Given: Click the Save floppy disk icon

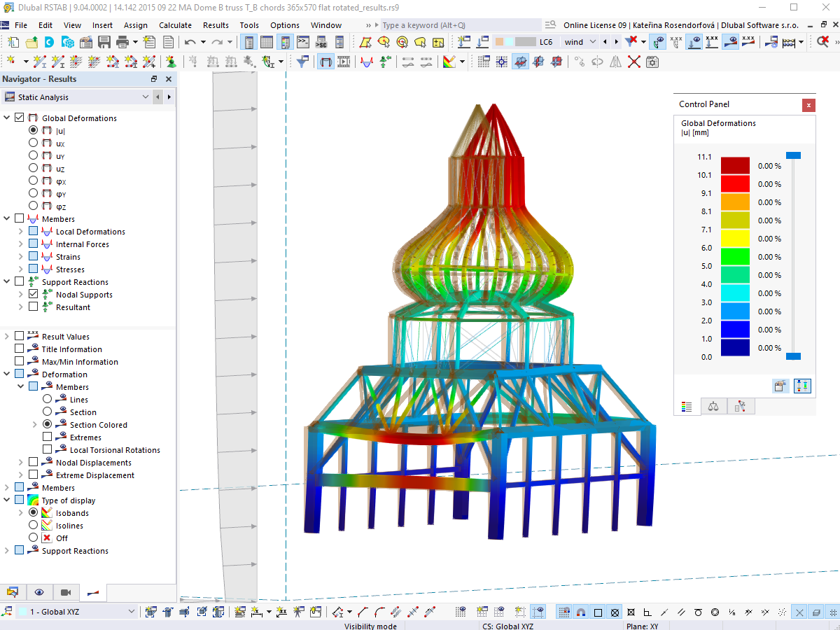Looking at the screenshot, I should (x=104, y=42).
